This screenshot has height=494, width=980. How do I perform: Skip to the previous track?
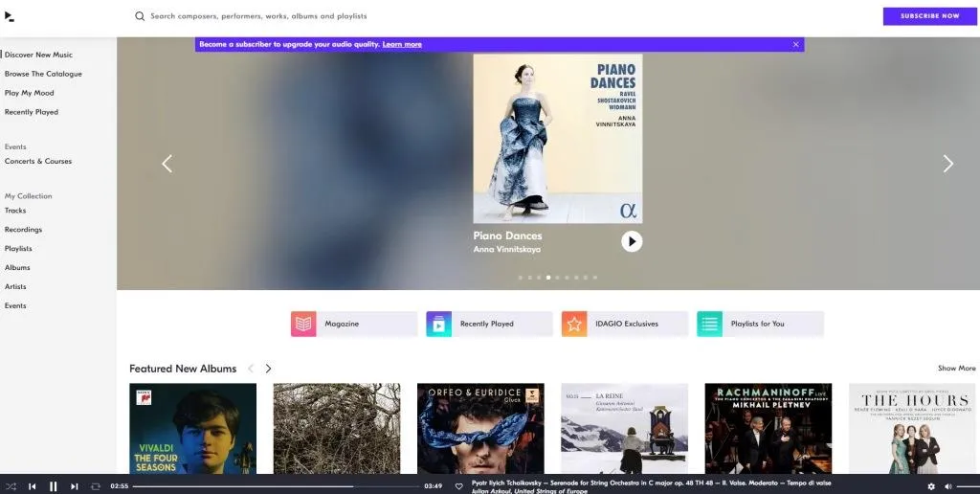[x=33, y=486]
